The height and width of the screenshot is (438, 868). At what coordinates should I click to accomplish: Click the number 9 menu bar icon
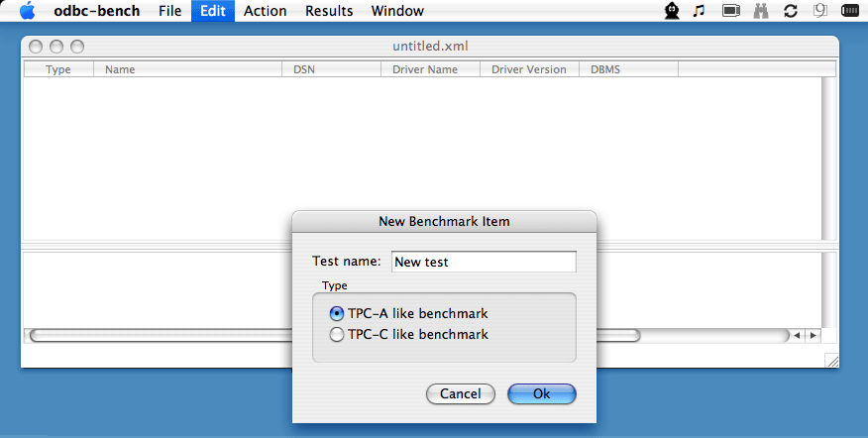tap(819, 11)
